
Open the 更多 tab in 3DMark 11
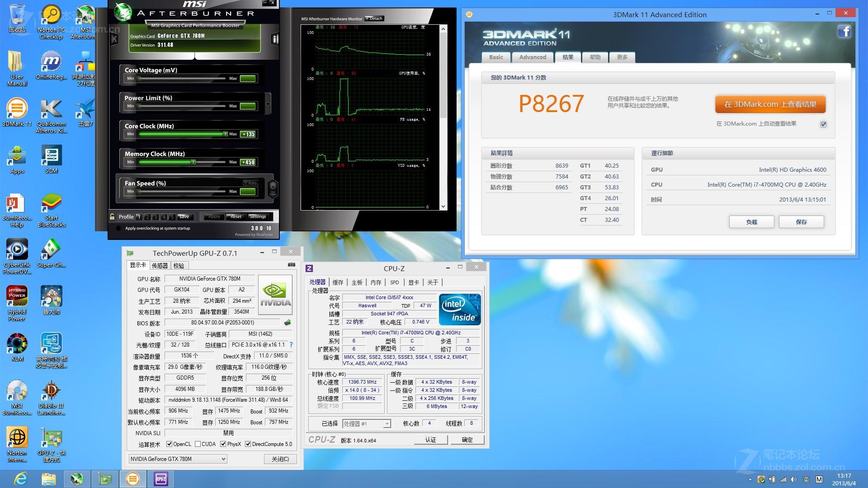[x=622, y=57]
